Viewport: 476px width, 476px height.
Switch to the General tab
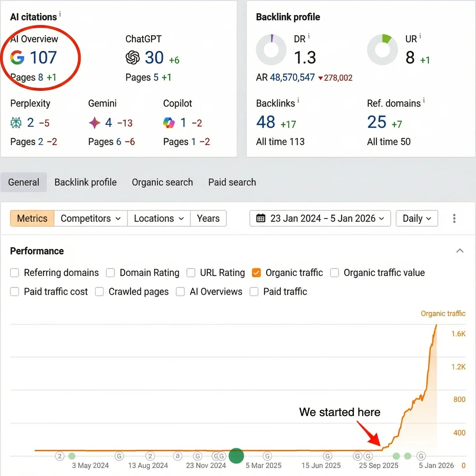[x=24, y=182]
